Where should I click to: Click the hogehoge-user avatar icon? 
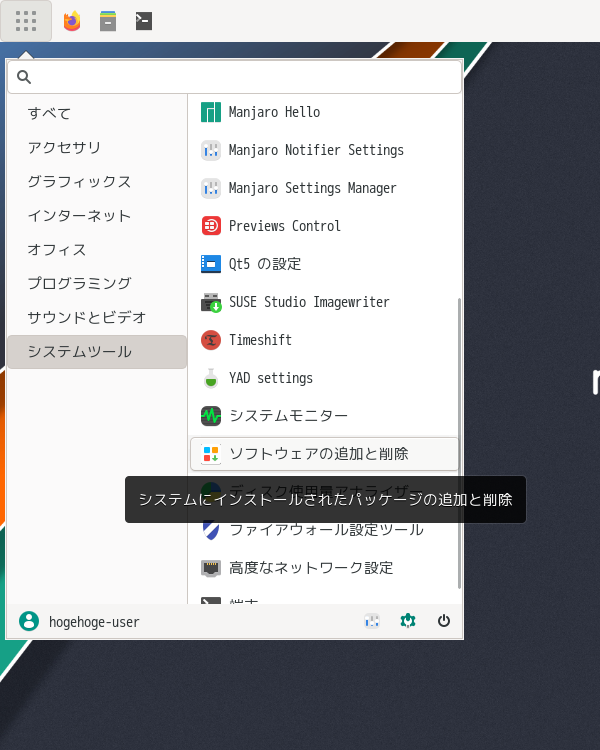coord(29,621)
